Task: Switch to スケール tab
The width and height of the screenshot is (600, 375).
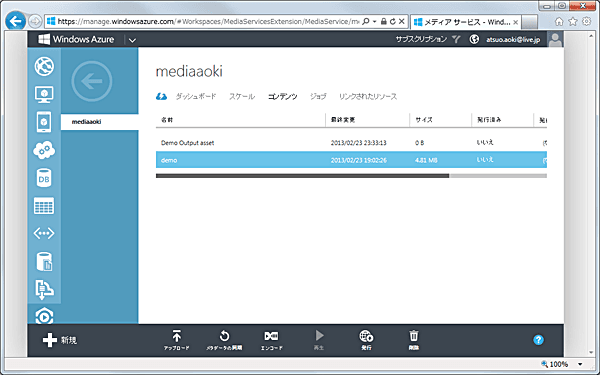Action: [x=242, y=96]
